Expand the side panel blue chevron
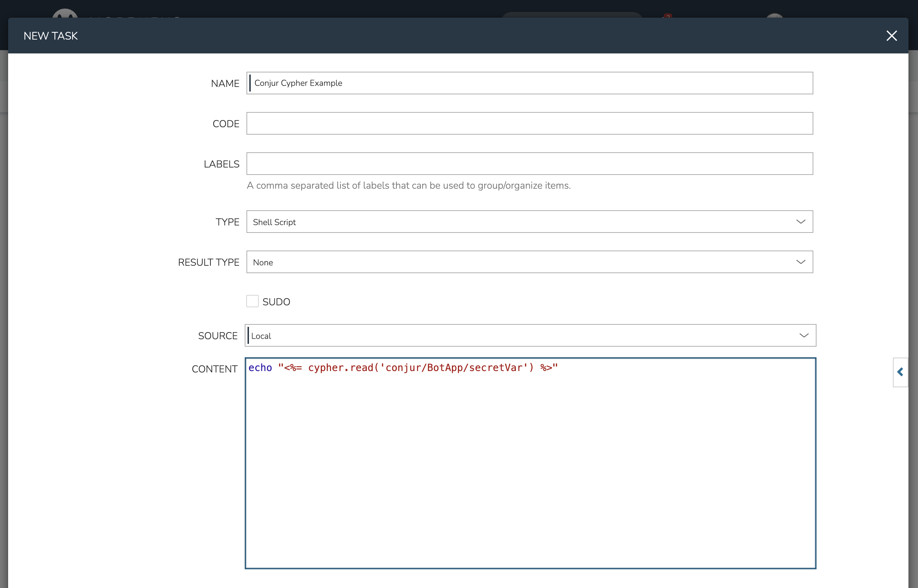 click(900, 372)
